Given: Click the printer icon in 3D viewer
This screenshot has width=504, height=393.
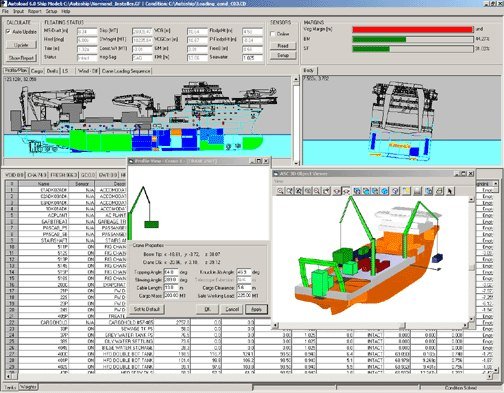Looking at the screenshot, I should [x=440, y=191].
